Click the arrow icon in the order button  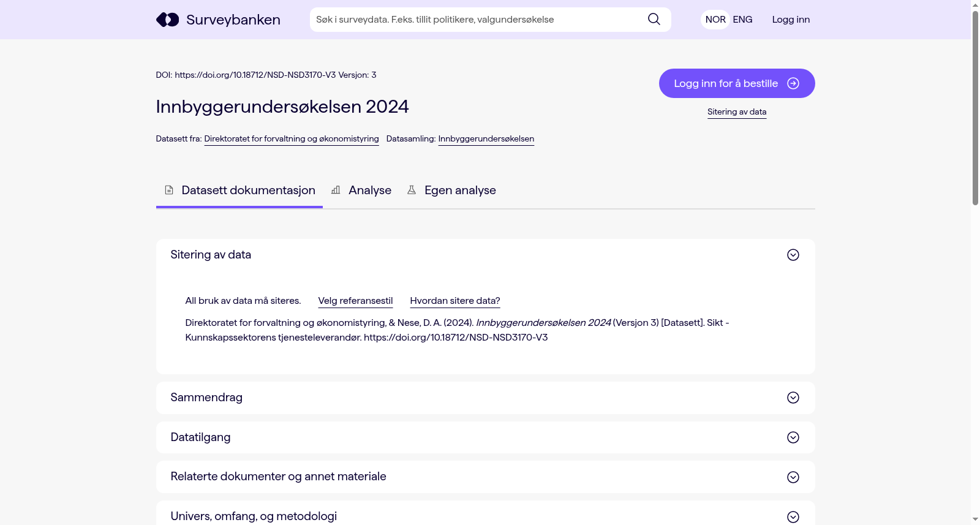coord(793,83)
